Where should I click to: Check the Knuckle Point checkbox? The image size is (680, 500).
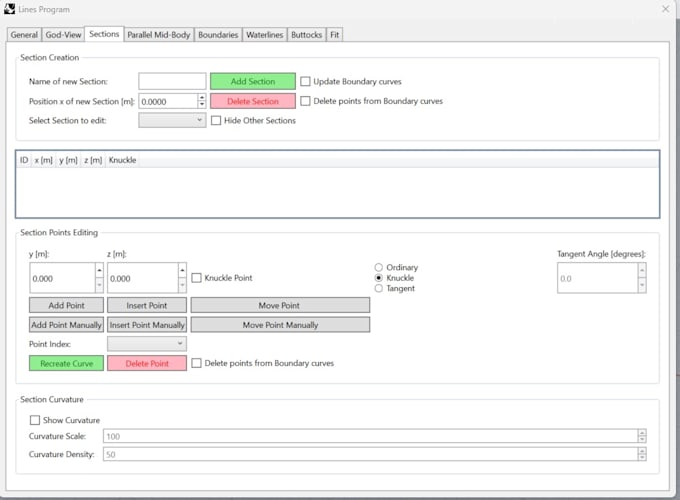tap(196, 278)
